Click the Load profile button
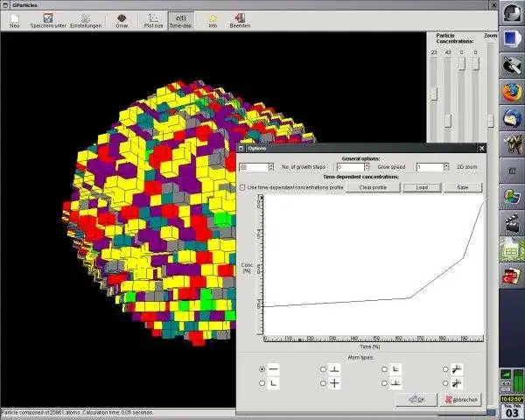525x420 pixels. (422, 187)
